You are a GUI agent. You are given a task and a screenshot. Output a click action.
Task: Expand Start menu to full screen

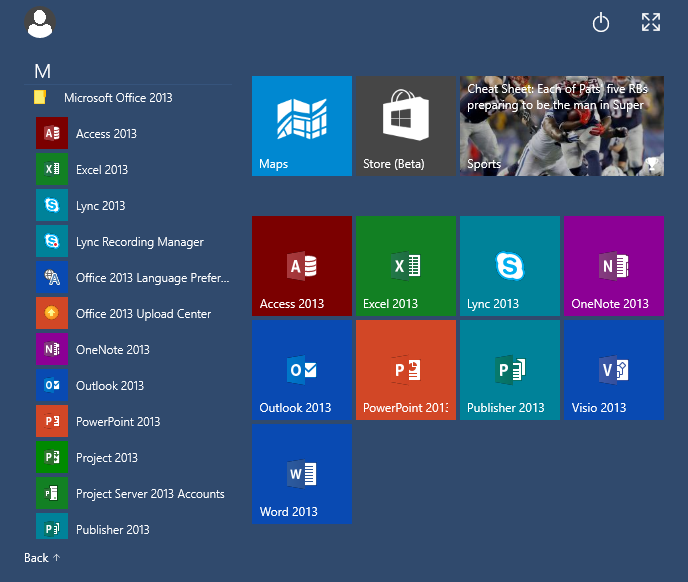[651, 22]
